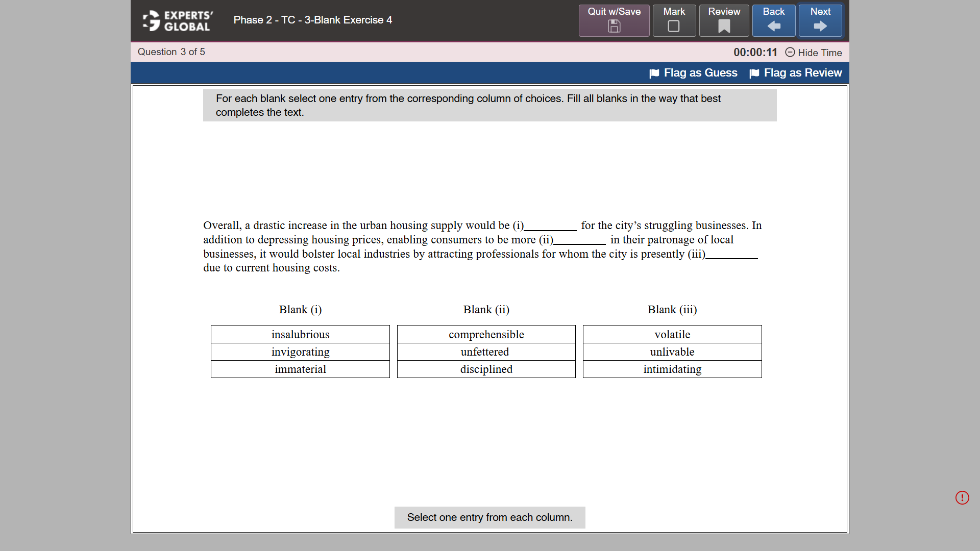Expand the Review screen
This screenshot has height=551, width=980.
(x=723, y=20)
